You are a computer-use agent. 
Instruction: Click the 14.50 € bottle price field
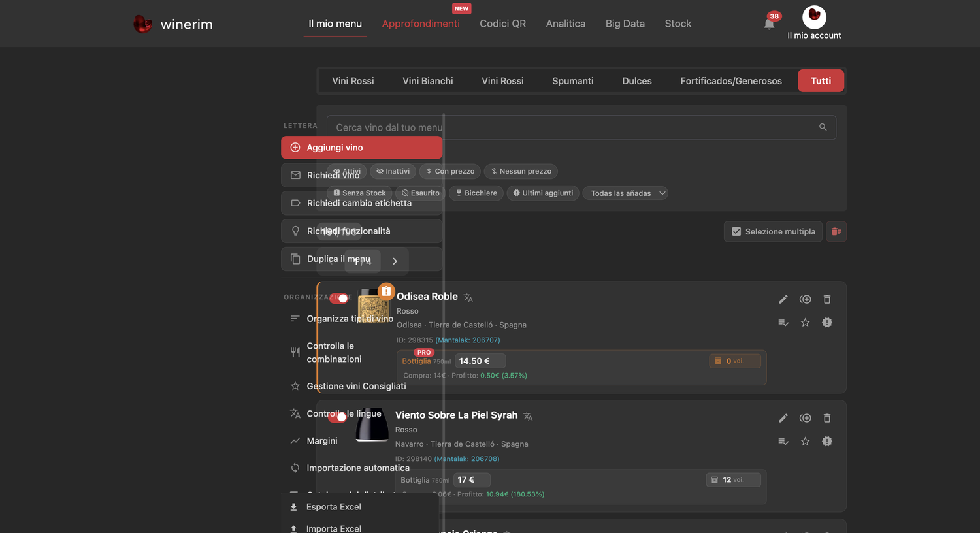pos(480,361)
